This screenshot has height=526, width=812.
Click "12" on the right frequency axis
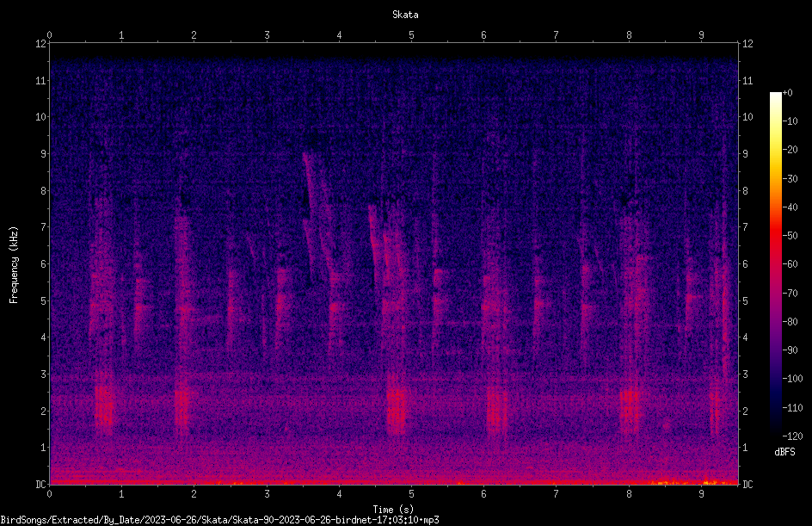point(747,44)
